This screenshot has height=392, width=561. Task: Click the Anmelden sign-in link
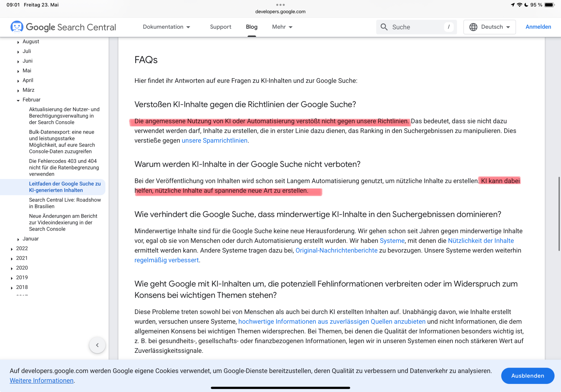(x=538, y=27)
